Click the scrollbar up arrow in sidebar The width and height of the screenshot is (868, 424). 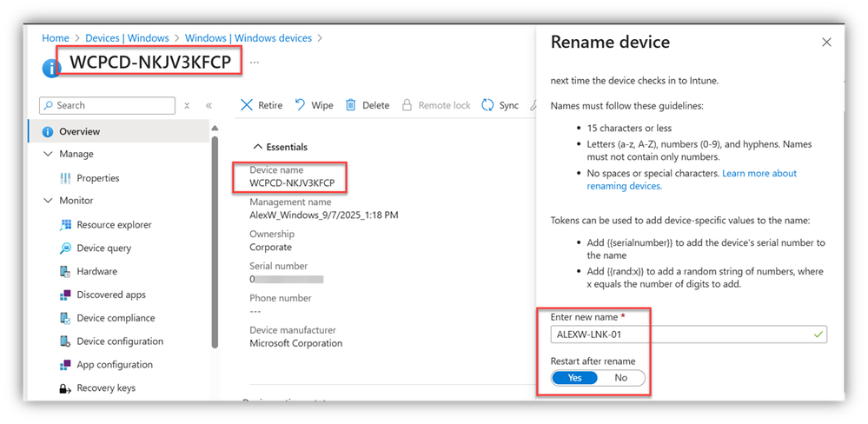click(215, 129)
